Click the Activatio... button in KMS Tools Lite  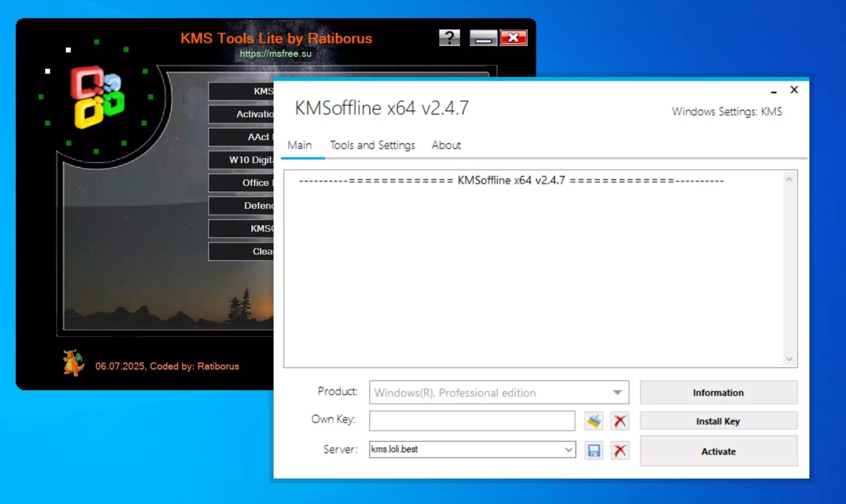[241, 114]
